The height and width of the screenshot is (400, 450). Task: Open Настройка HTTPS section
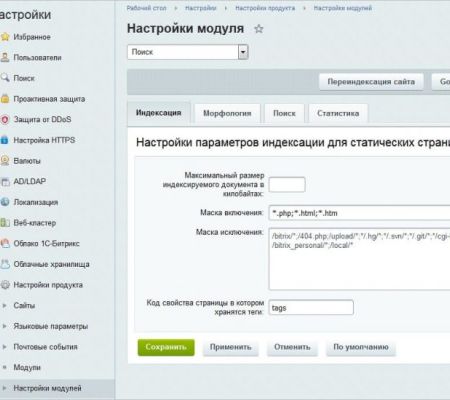pyautogui.click(x=44, y=140)
